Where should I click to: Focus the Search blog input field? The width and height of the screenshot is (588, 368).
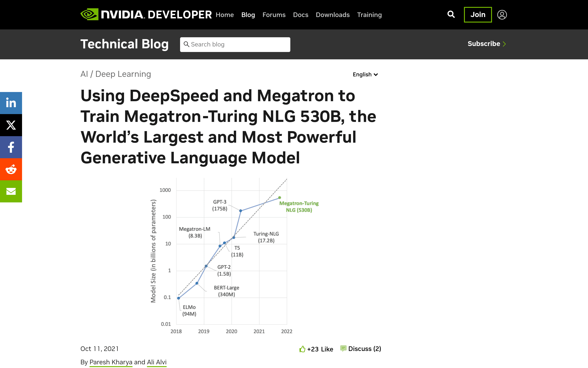point(235,45)
